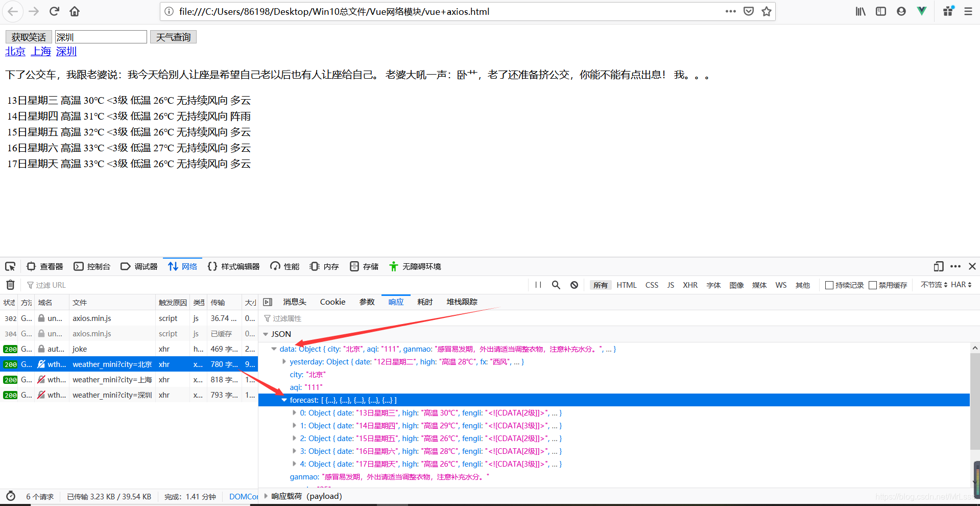The height and width of the screenshot is (506, 980).
Task: Expand forecast item 0 (13日星期三)
Action: pos(294,413)
